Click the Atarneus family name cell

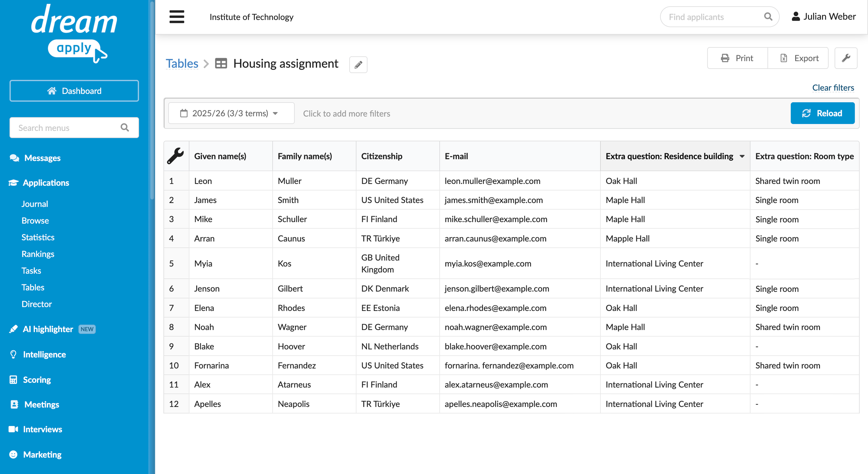coord(314,385)
